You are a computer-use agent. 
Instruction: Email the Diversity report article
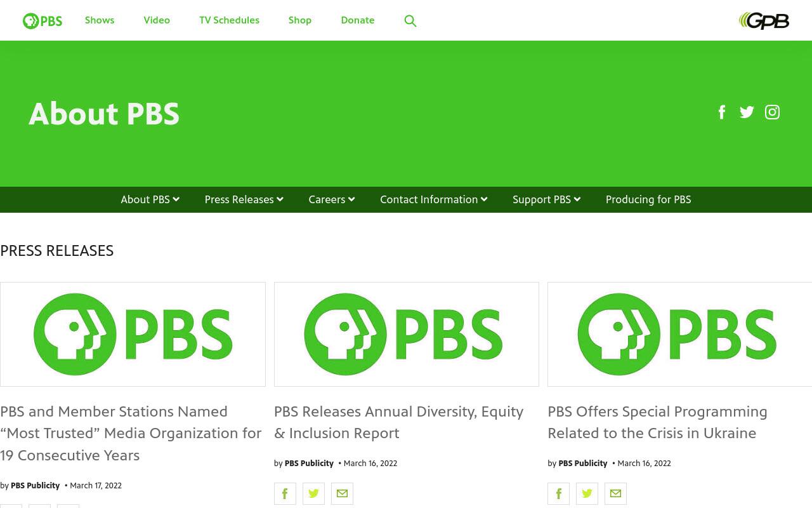(x=342, y=493)
